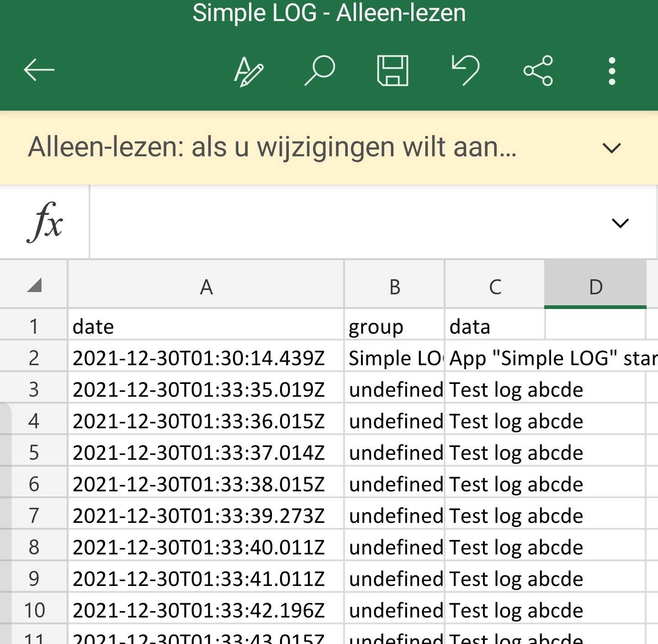The image size is (658, 644).
Task: Select column C header
Action: [x=495, y=287]
